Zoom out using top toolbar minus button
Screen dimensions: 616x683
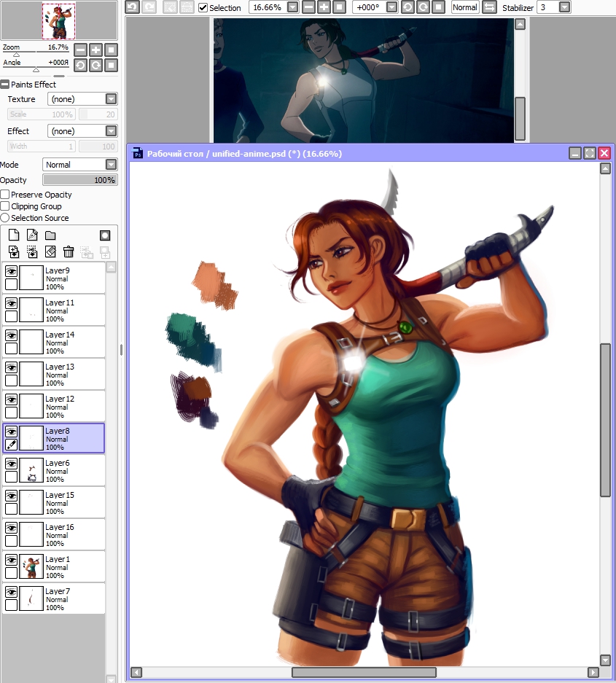click(x=308, y=7)
